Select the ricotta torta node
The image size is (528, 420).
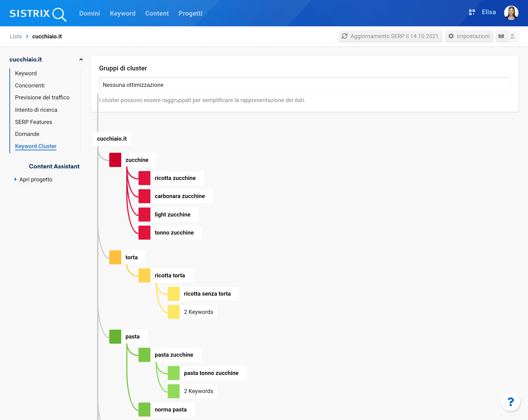[170, 275]
